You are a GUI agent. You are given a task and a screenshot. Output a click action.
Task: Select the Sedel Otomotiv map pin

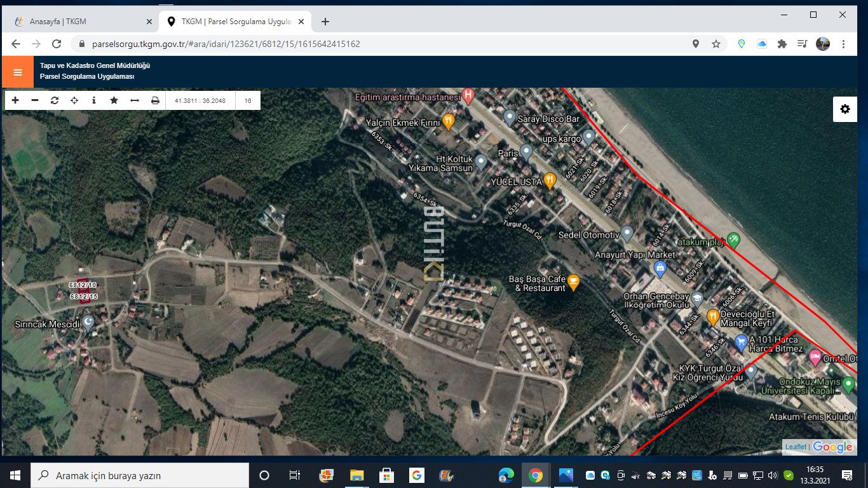pos(627,234)
